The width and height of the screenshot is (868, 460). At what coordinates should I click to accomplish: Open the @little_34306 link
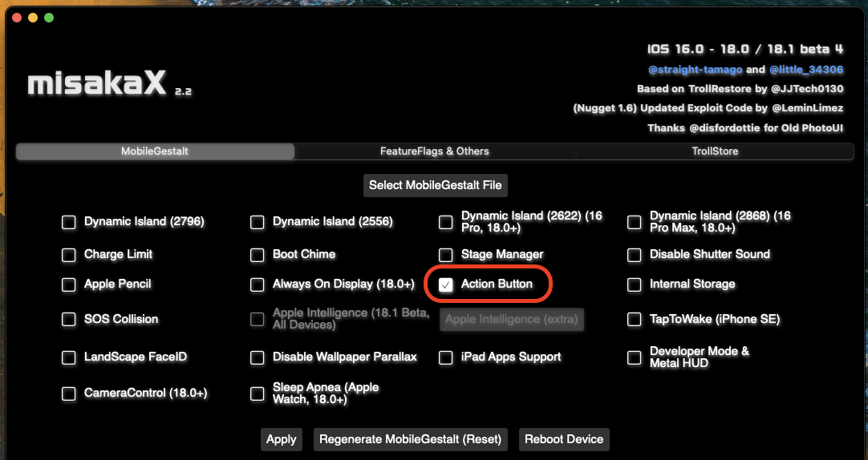806,70
